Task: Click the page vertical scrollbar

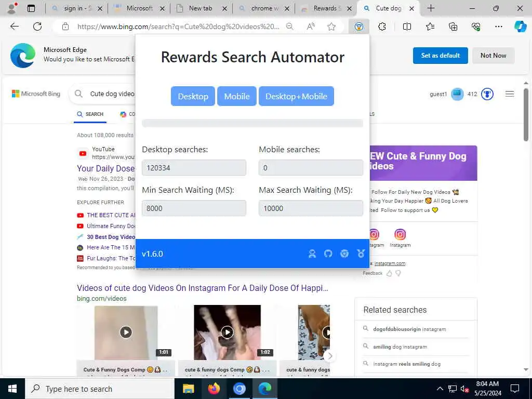Action: (526, 115)
